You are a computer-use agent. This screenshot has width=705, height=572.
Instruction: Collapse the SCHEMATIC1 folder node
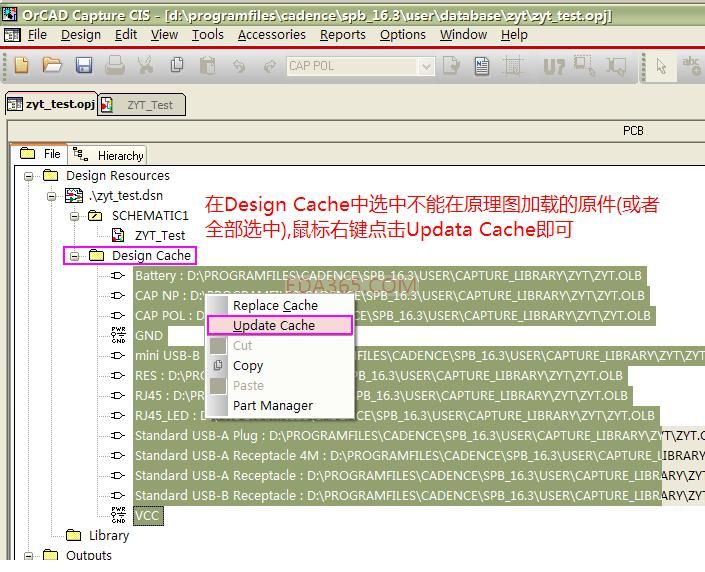point(75,216)
